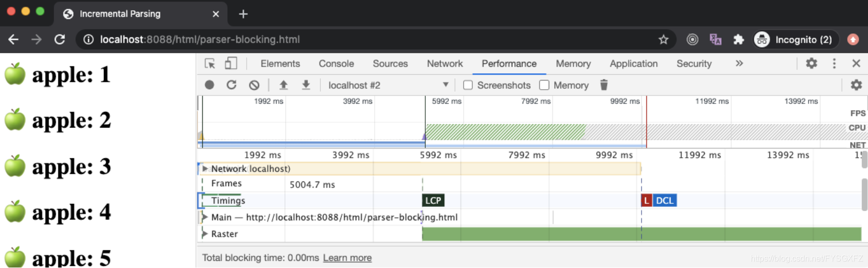Viewport: 868px width, 268px height.
Task: Open the Console tab
Action: pos(336,64)
